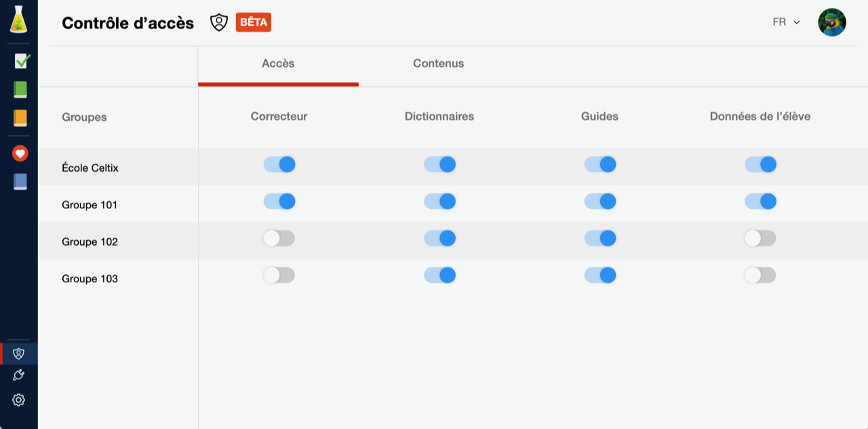Viewport: 868px width, 429px height.
Task: Switch to the Contenus tab
Action: click(x=439, y=63)
